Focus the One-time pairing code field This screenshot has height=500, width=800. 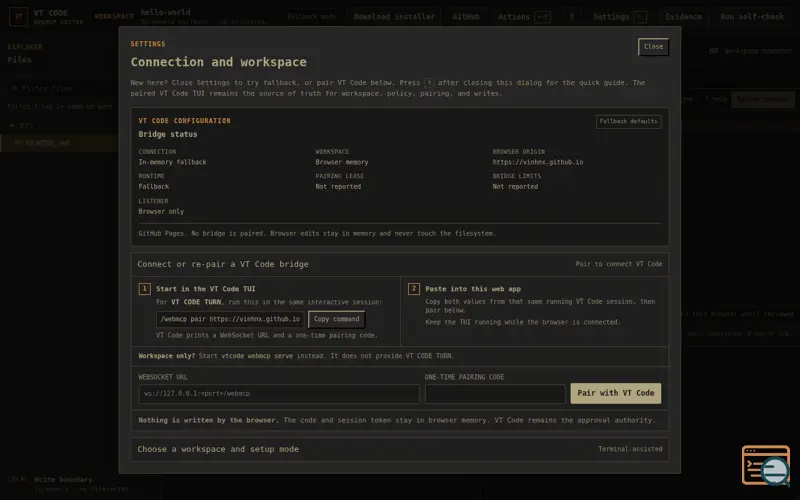[x=495, y=394]
